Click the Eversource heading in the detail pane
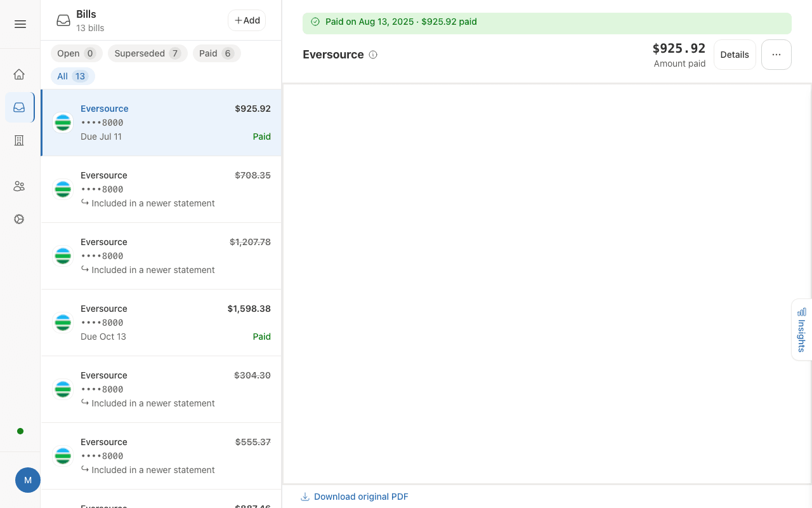 click(333, 55)
